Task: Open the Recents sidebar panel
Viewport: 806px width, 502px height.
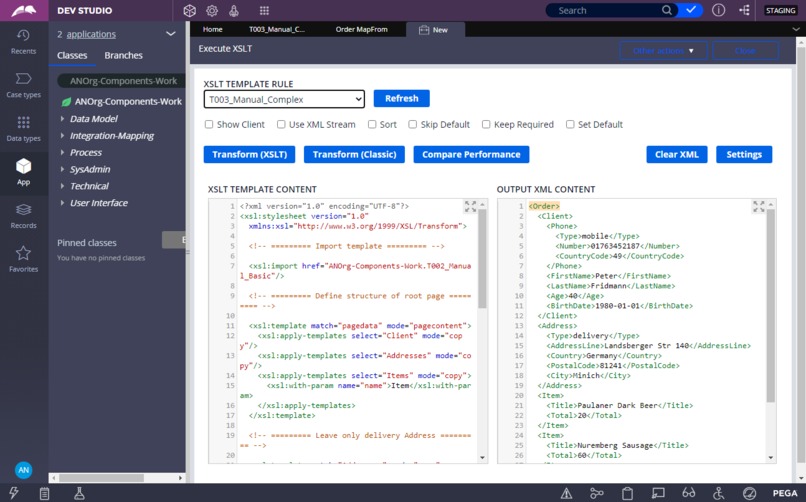Action: 24,42
